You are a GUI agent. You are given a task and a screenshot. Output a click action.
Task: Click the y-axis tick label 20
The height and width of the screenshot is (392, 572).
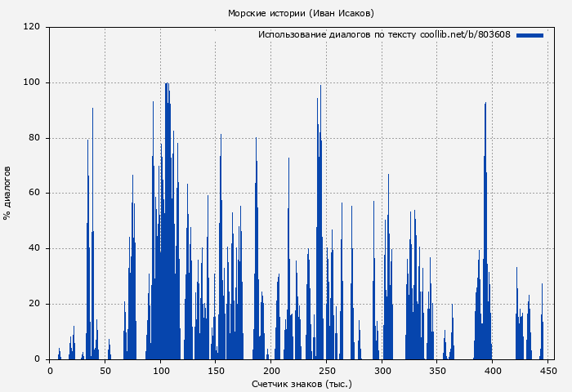click(x=34, y=304)
